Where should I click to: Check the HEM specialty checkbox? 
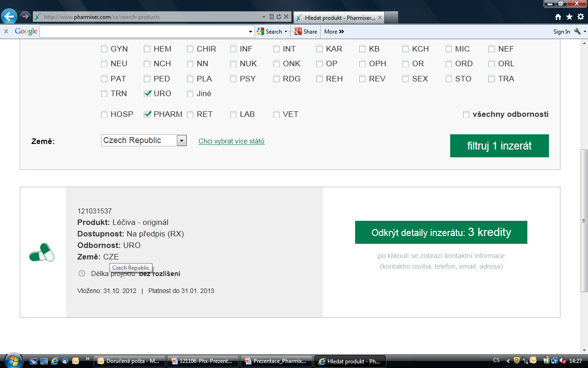(x=147, y=49)
